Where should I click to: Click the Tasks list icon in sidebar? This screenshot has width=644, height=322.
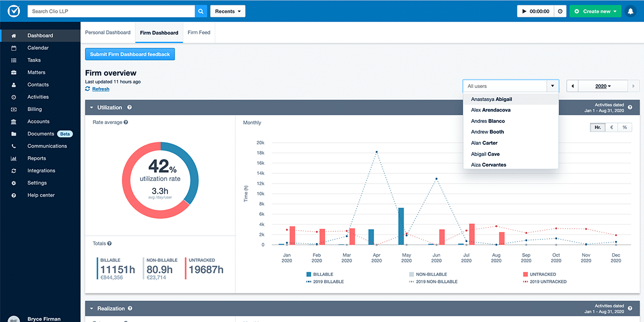[x=14, y=60]
